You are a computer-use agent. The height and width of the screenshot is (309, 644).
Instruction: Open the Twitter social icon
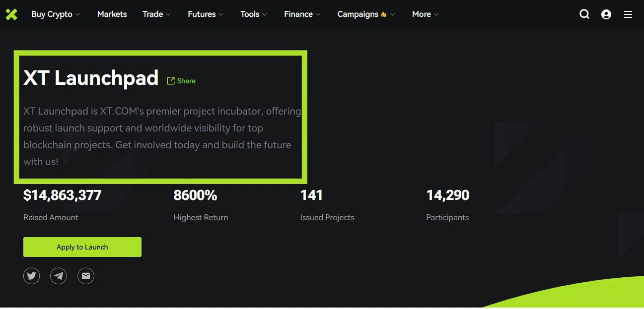[x=32, y=276]
